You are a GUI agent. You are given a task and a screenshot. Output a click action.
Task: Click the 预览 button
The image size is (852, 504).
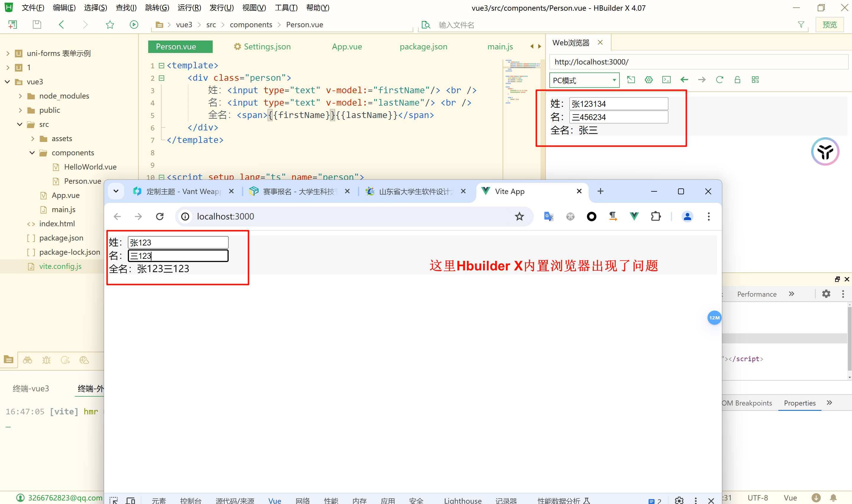[829, 25]
